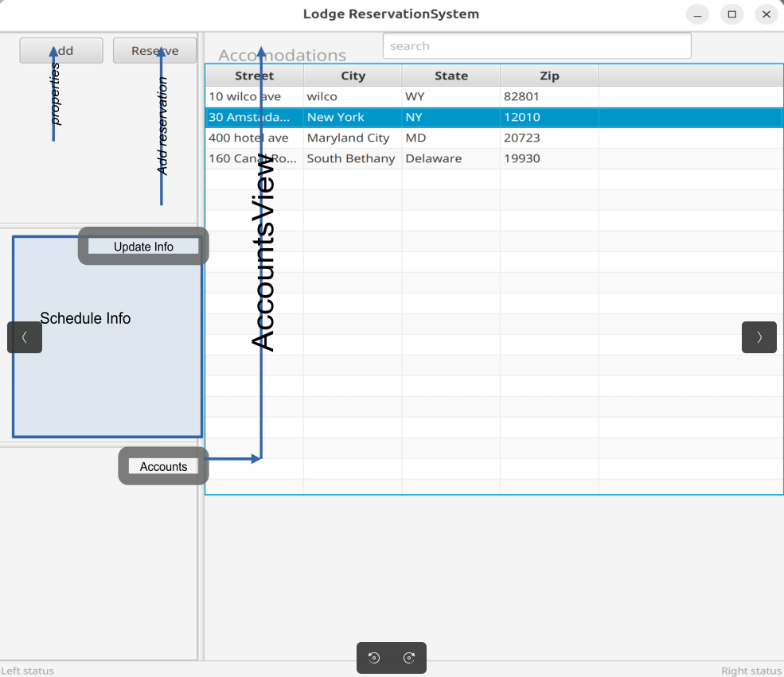Sort table by State column header
784x677 pixels.
[451, 76]
